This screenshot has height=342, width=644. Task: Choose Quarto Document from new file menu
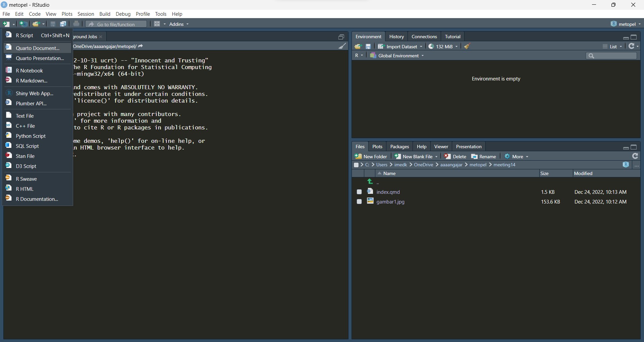click(x=38, y=48)
